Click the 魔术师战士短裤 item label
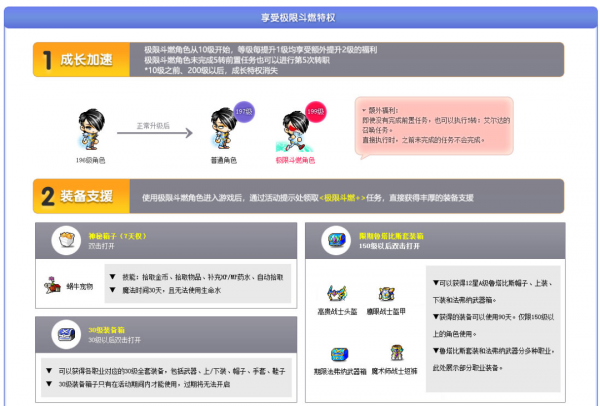600x406 pixels. [x=395, y=371]
